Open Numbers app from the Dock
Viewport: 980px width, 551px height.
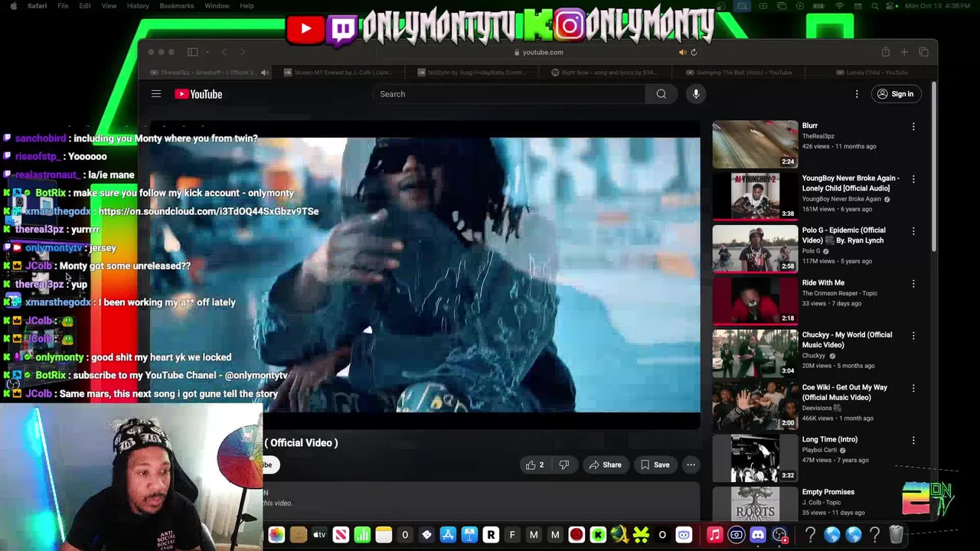[x=362, y=535]
